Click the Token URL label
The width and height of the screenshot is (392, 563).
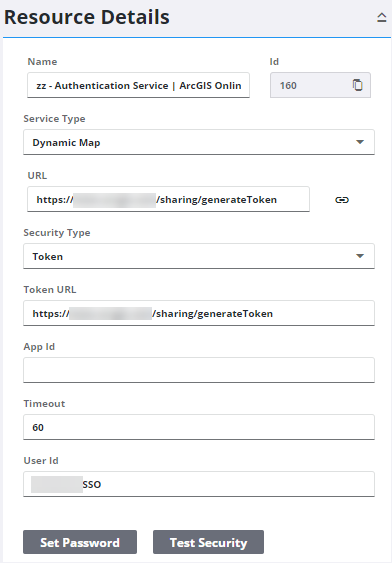[x=50, y=289]
